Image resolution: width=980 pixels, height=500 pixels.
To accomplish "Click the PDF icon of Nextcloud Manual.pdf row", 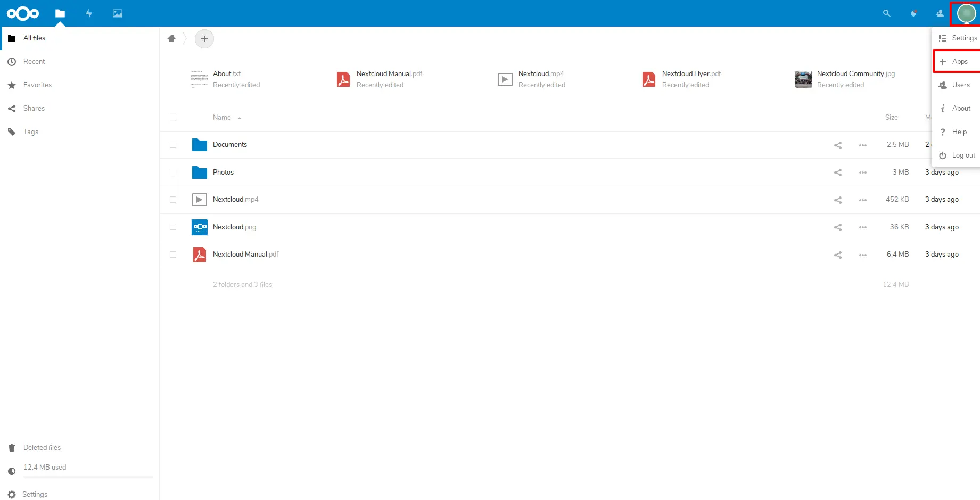I will pos(200,255).
